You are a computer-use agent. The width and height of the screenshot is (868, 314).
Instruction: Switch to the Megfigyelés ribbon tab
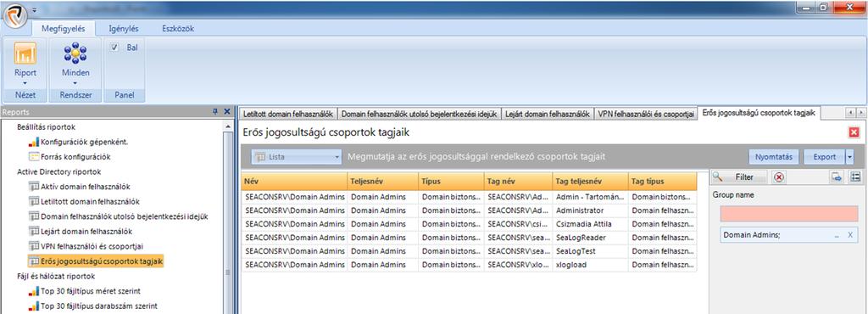(63, 29)
